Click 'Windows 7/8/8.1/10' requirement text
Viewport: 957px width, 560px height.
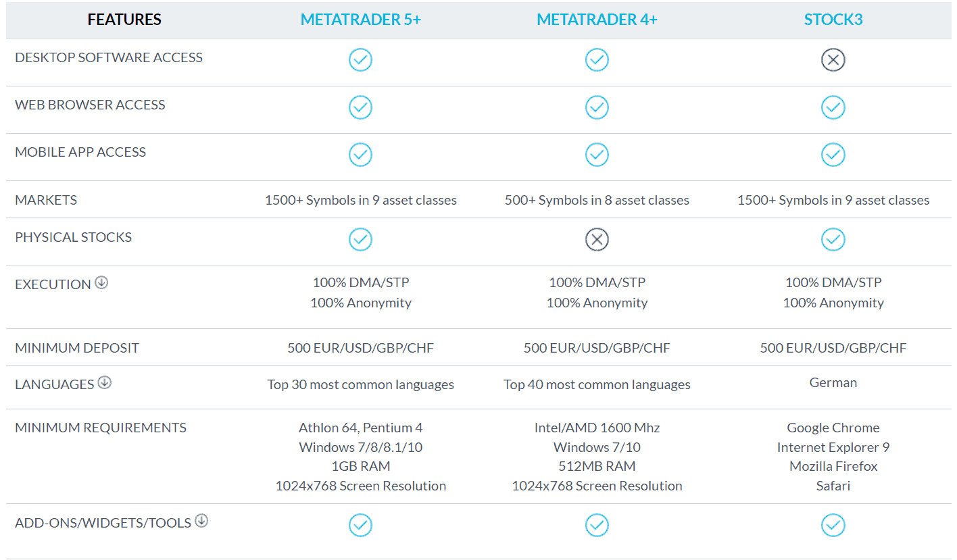click(361, 447)
